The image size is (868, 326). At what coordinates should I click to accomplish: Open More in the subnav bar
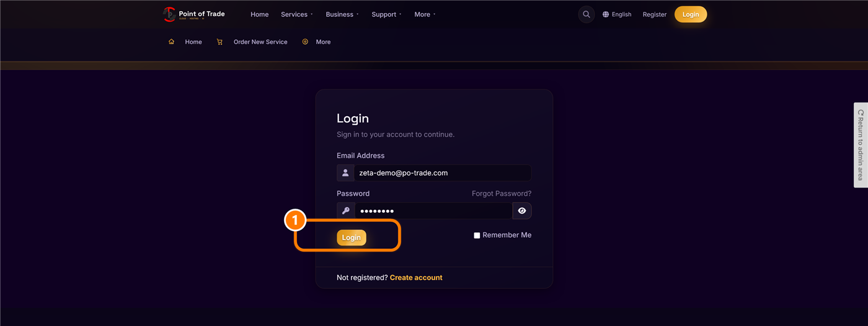(323, 42)
